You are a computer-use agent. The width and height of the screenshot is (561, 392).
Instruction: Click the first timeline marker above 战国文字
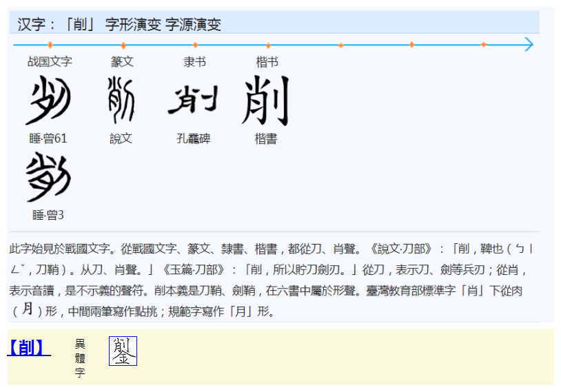[x=50, y=45]
